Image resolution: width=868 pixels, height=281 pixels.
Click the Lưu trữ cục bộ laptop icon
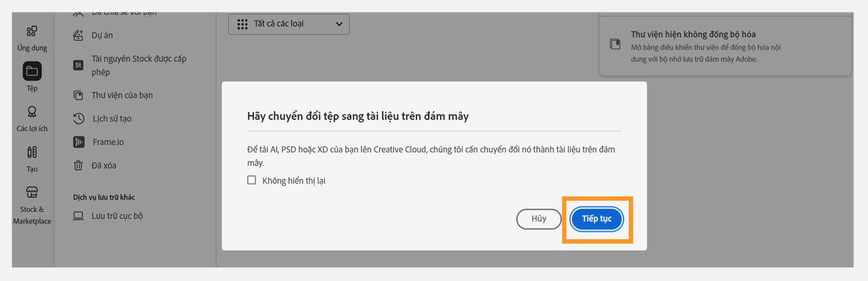point(78,216)
